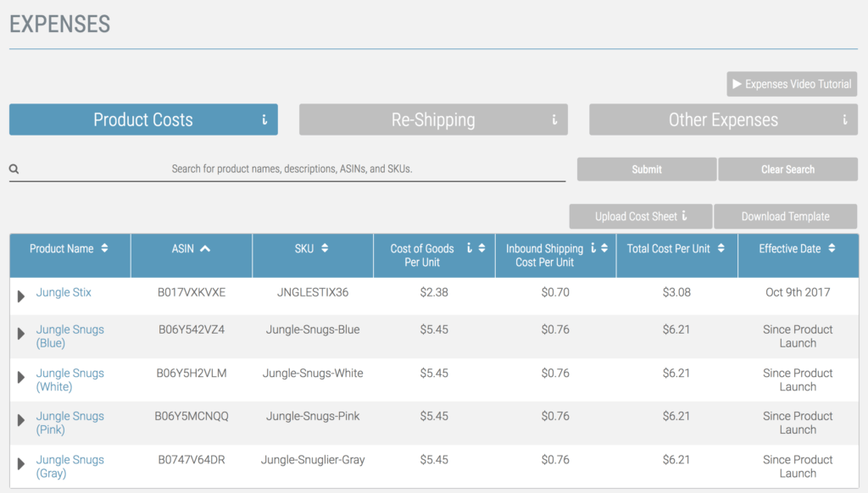Click ASIN B06Y5MCNQQ
Screen dimensions: 868x493
[192, 416]
